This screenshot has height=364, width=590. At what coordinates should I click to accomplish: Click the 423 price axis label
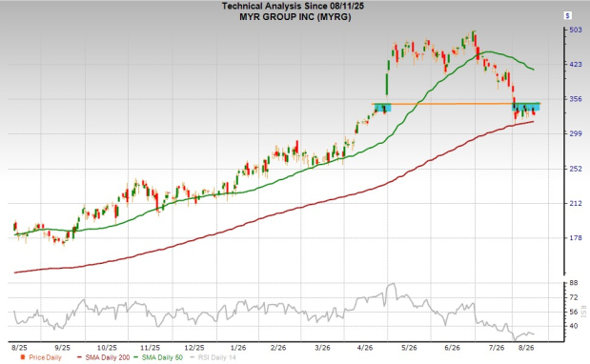tap(576, 64)
